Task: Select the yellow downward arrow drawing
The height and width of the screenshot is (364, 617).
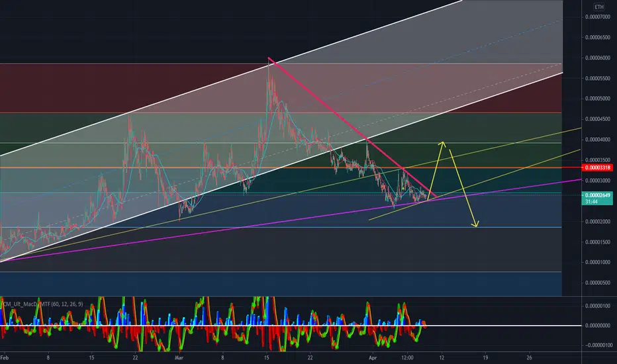Action: click(x=463, y=188)
